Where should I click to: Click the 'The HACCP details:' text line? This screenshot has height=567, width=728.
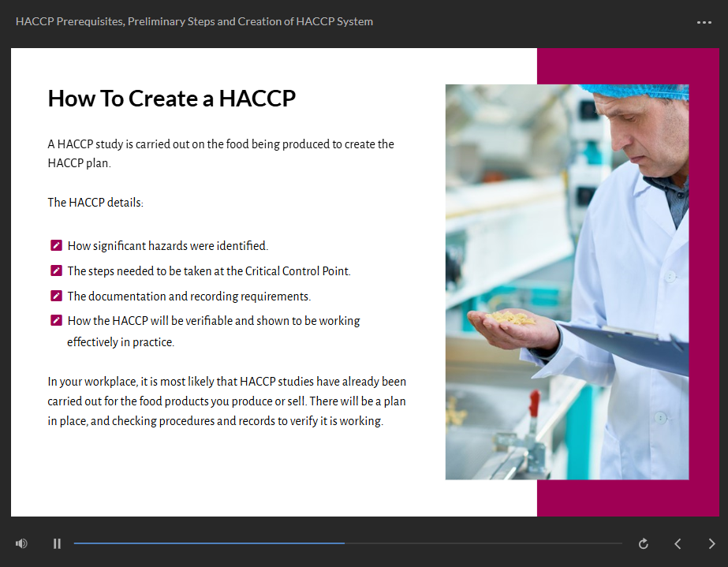95,203
